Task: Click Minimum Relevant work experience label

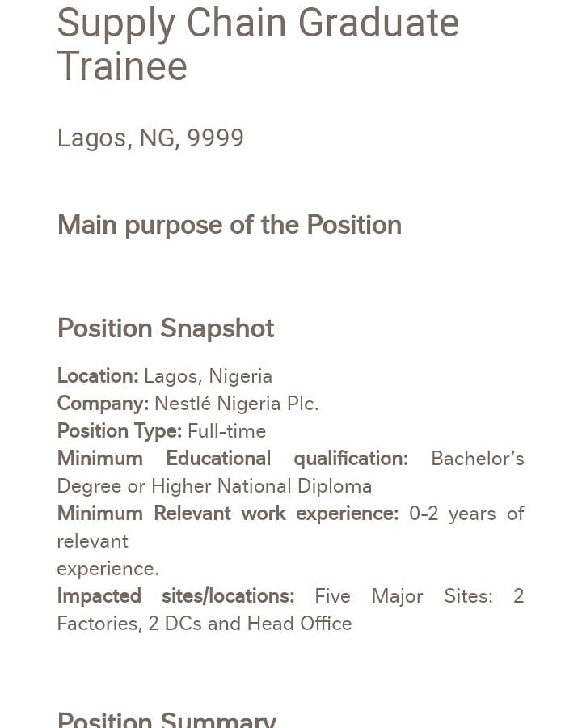Action: [228, 514]
